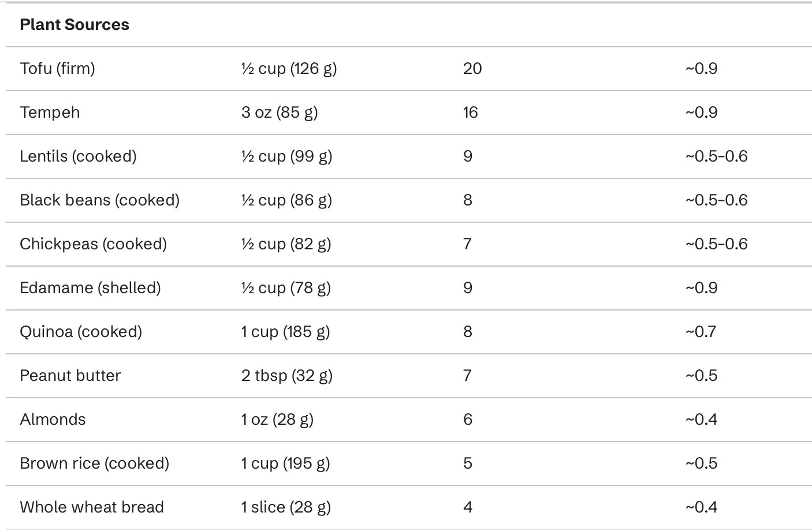812x531 pixels.
Task: Click the protein value 20 for tofu
Action: (472, 69)
